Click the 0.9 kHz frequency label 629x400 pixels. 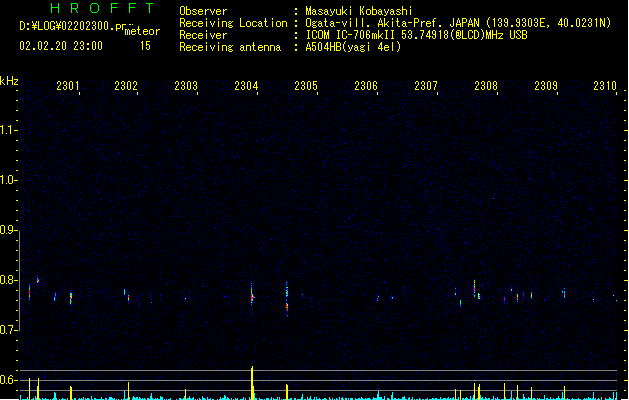[x=8, y=230]
